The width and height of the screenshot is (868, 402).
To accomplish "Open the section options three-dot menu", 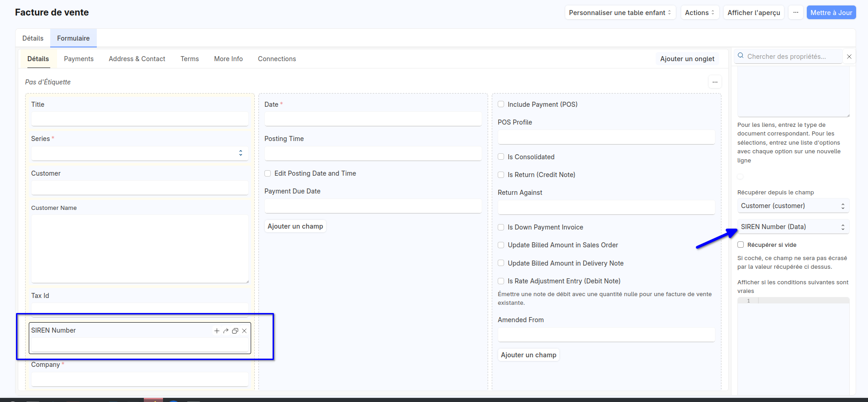I will click(x=715, y=82).
